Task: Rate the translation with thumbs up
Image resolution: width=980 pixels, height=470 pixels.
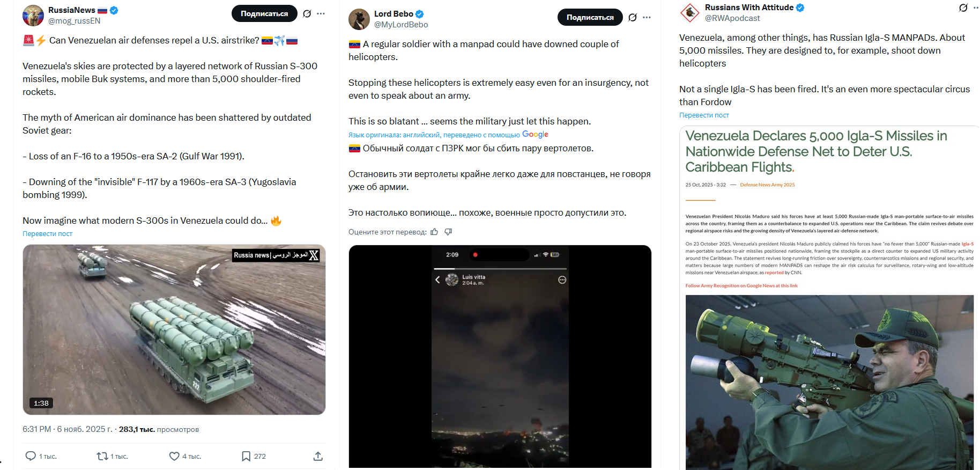Action: 434,232
